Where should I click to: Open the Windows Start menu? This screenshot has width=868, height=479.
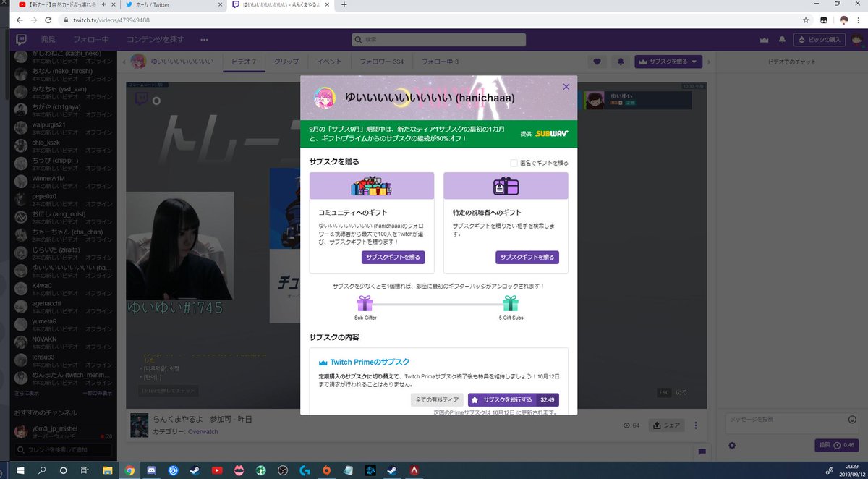(x=20, y=470)
